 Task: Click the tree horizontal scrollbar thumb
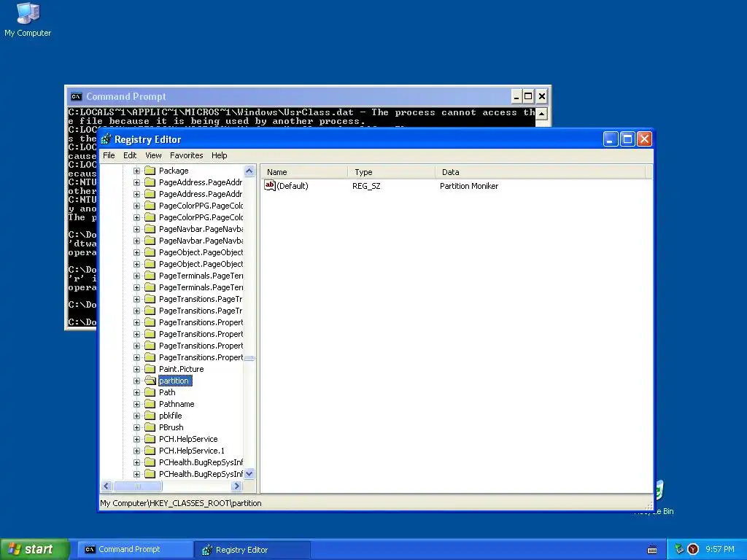coord(138,486)
